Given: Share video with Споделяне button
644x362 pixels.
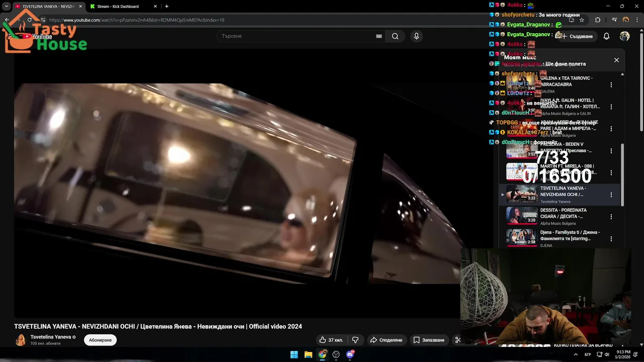Looking at the screenshot, I should [386, 340].
